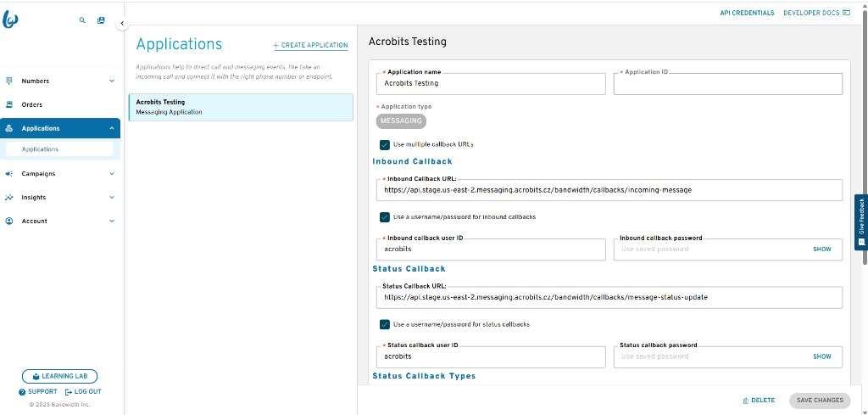Click the Inbound callback user ID field
This screenshot has height=415, width=868.
coord(491,250)
